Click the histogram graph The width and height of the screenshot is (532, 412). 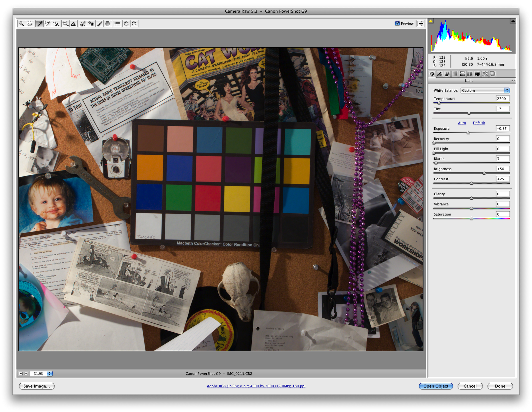click(x=472, y=36)
